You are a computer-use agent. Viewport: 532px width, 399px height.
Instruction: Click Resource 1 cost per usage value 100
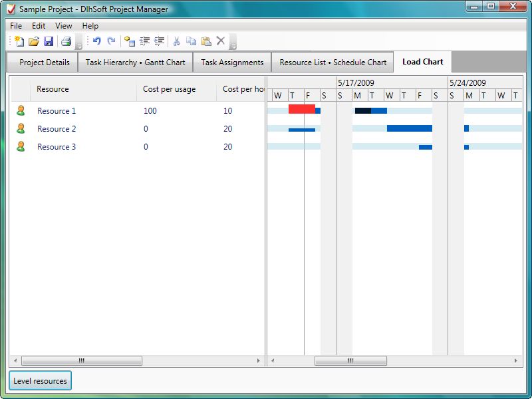[x=150, y=111]
